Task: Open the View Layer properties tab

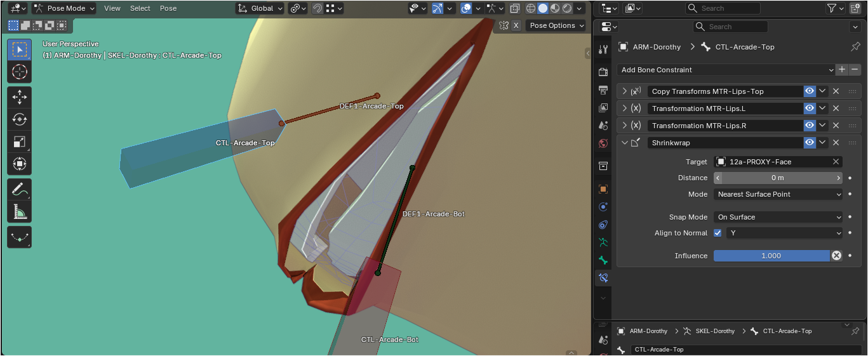Action: pyautogui.click(x=603, y=108)
